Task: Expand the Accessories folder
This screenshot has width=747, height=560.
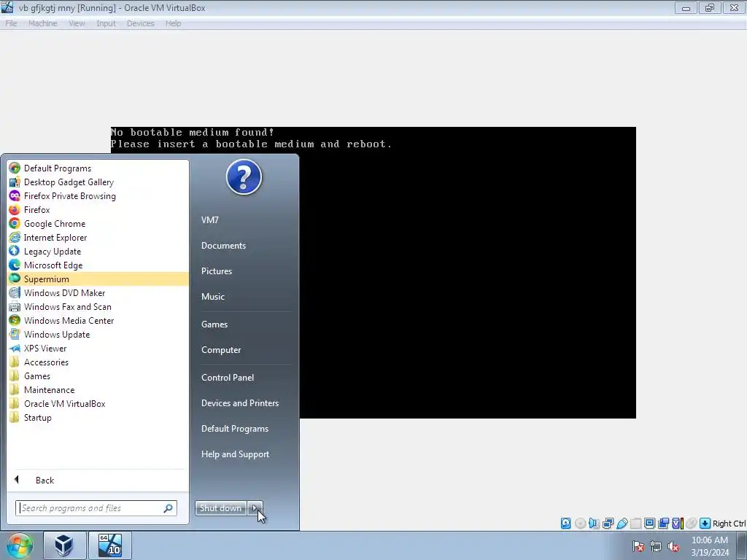Action: coord(98,362)
